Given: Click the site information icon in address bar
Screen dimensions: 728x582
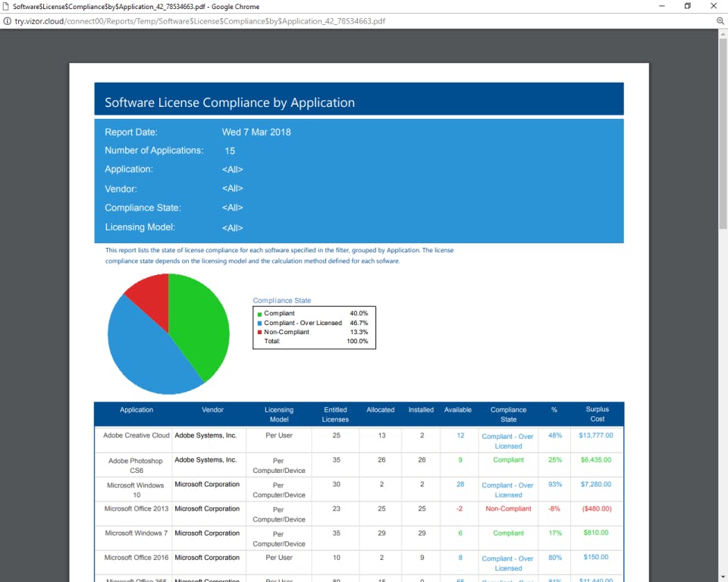Looking at the screenshot, I should pyautogui.click(x=7, y=21).
